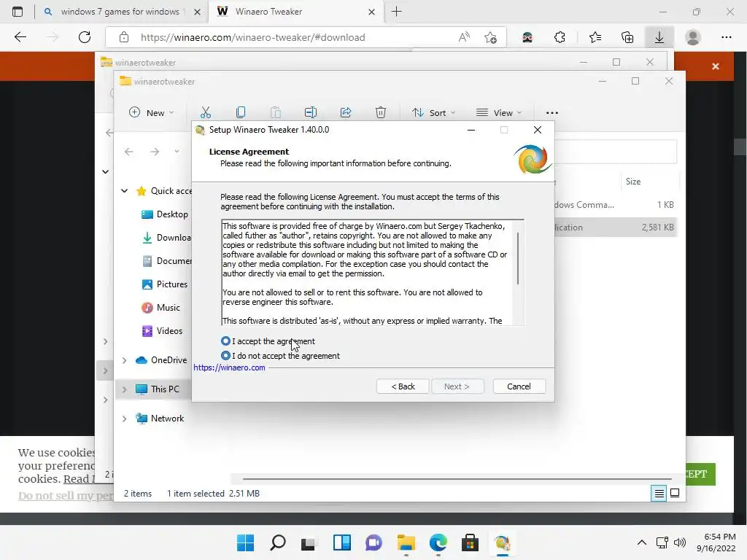This screenshot has height=560, width=747.
Task: Click the Paste icon in Explorer toolbar
Action: click(275, 112)
